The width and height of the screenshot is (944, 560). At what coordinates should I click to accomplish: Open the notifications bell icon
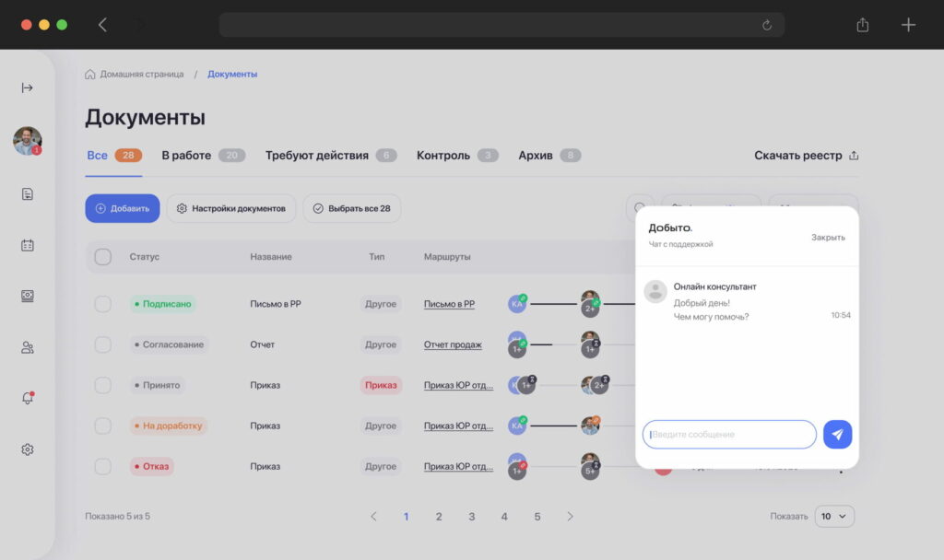pyautogui.click(x=28, y=398)
